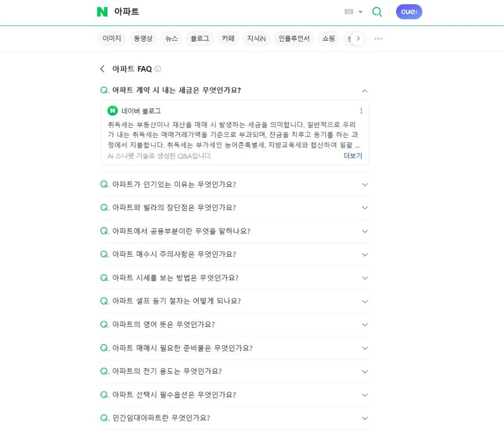Click the Naver N logo

[x=101, y=12]
